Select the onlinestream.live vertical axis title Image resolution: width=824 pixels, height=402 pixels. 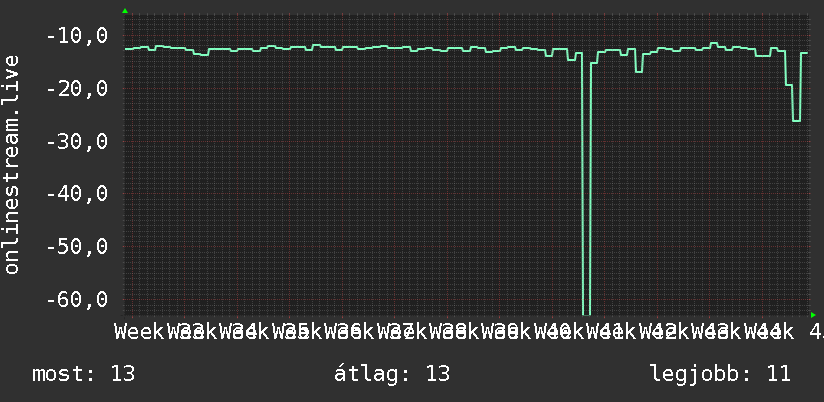click(x=11, y=164)
